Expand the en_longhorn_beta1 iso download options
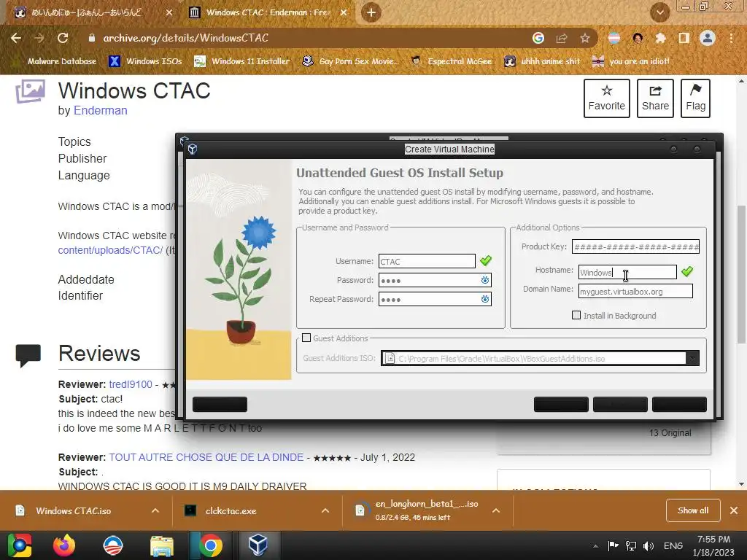 (x=496, y=510)
